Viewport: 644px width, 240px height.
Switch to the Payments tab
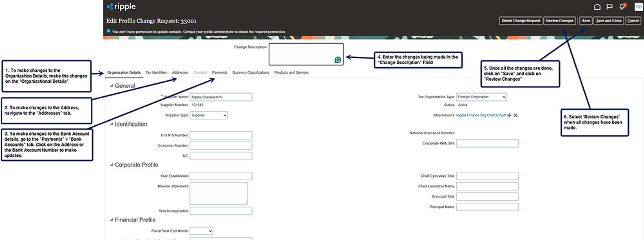click(x=219, y=72)
